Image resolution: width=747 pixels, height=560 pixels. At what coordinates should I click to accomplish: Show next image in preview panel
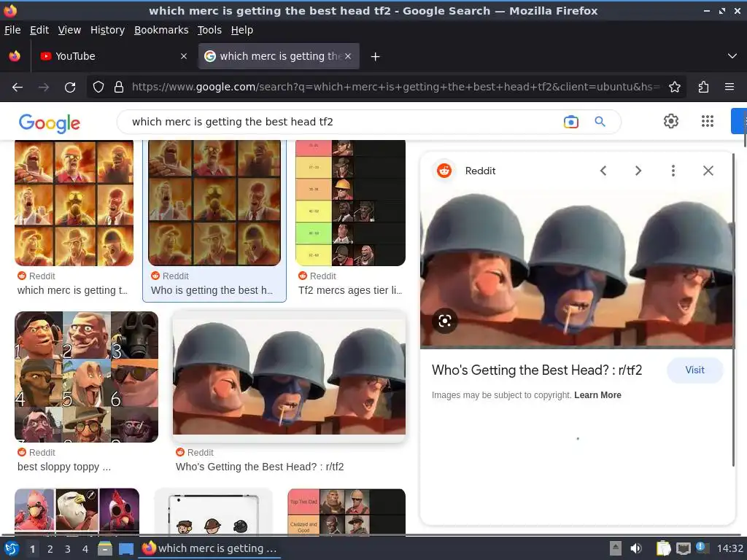point(638,171)
